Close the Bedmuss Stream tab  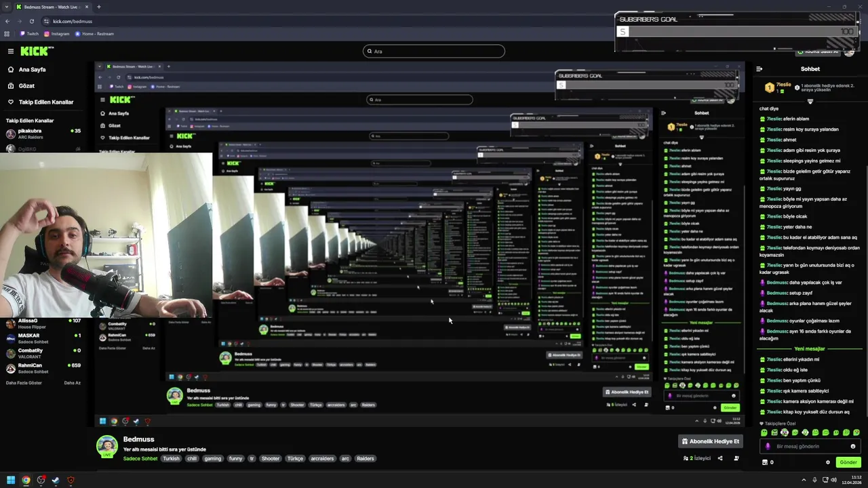pyautogui.click(x=87, y=7)
